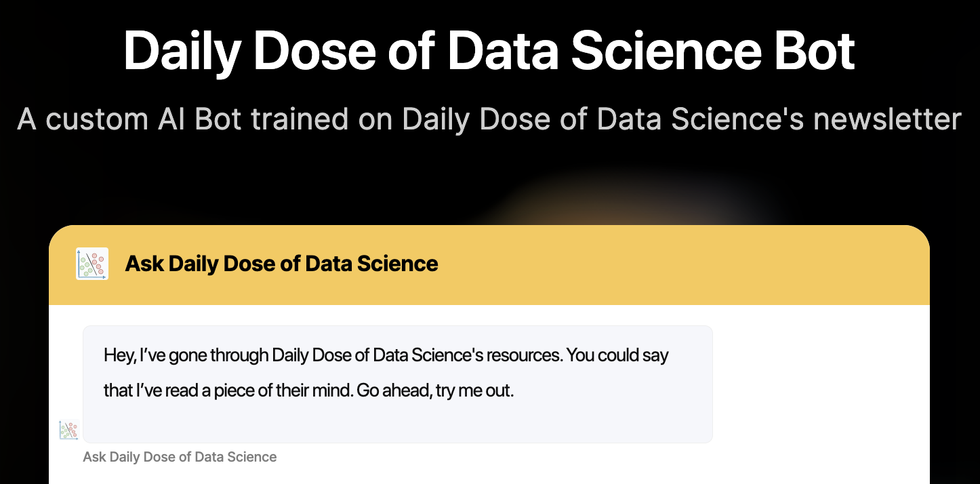Select the bot's welcome message bubble
980x484 pixels.
click(x=397, y=383)
